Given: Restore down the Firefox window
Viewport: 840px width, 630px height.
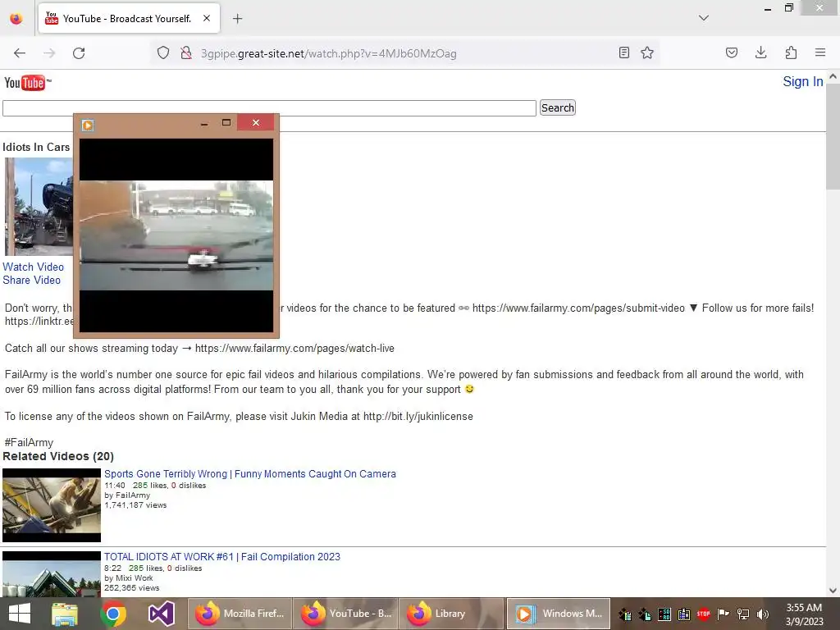Looking at the screenshot, I should coord(788,7).
